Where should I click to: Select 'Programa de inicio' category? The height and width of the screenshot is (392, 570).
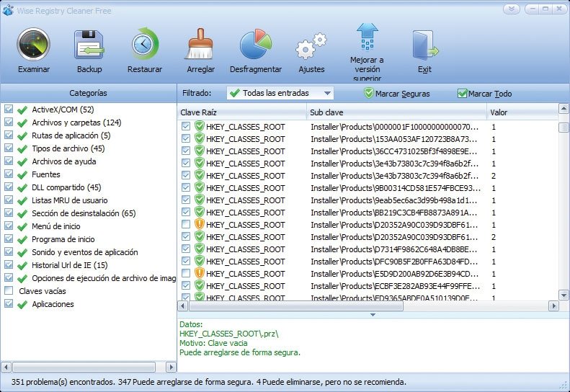(x=63, y=239)
